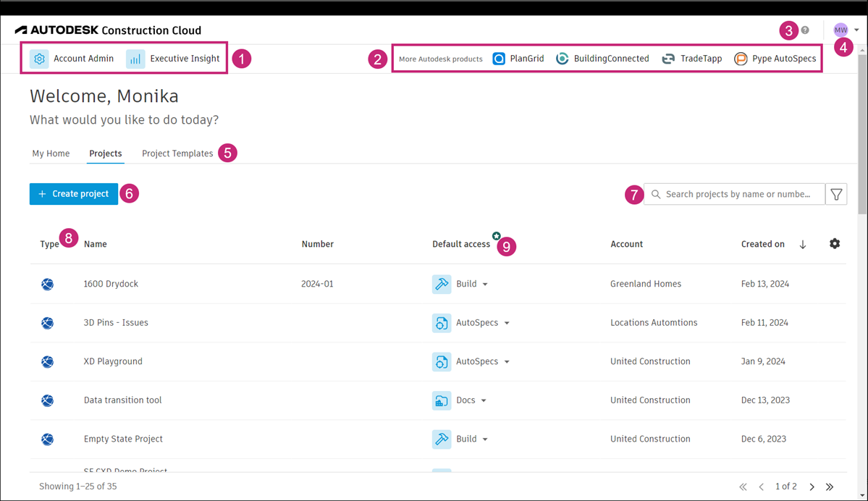Jump to first page of projects
The image size is (868, 501).
pyautogui.click(x=743, y=487)
